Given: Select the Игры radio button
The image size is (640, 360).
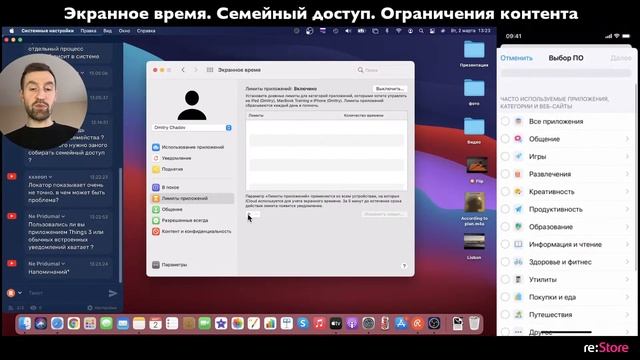Looking at the screenshot, I should point(505,156).
